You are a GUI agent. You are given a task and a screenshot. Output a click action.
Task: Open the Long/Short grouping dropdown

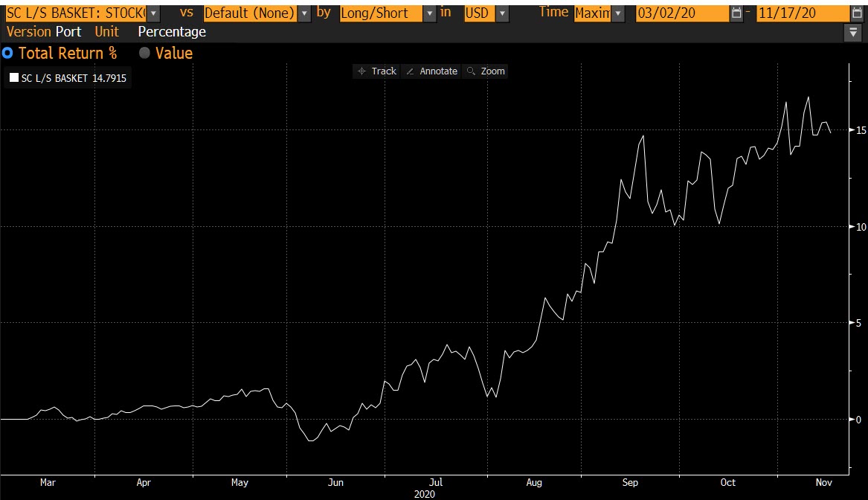point(430,13)
